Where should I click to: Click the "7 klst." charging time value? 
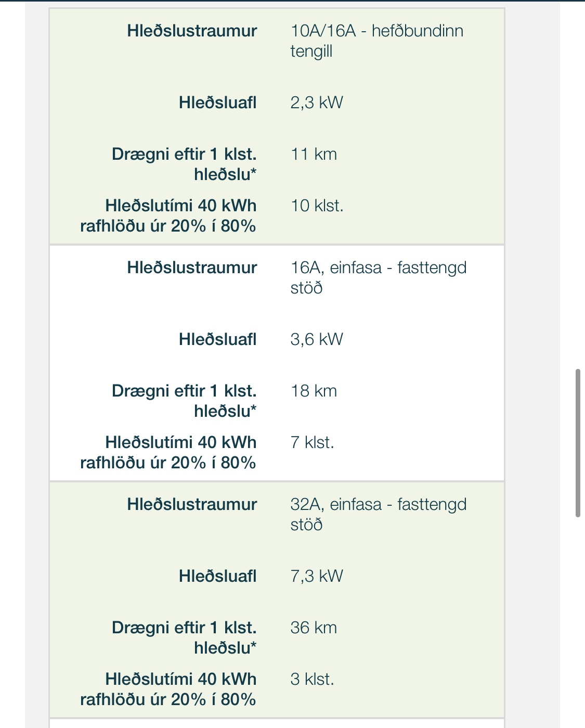[x=312, y=442]
